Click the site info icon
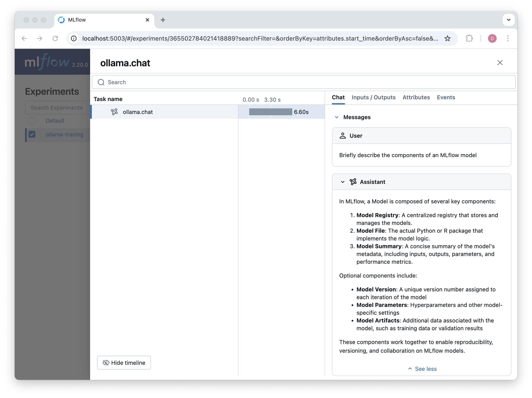The width and height of the screenshot is (532, 398). 74,38
